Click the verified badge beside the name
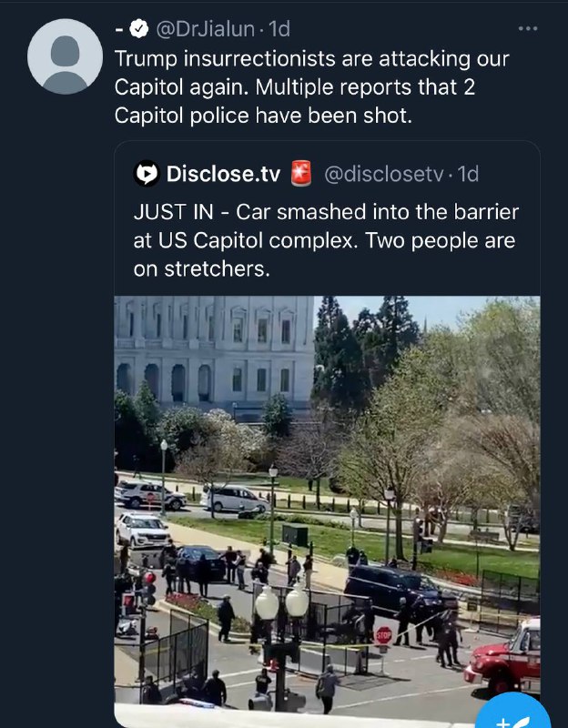 coord(139,29)
